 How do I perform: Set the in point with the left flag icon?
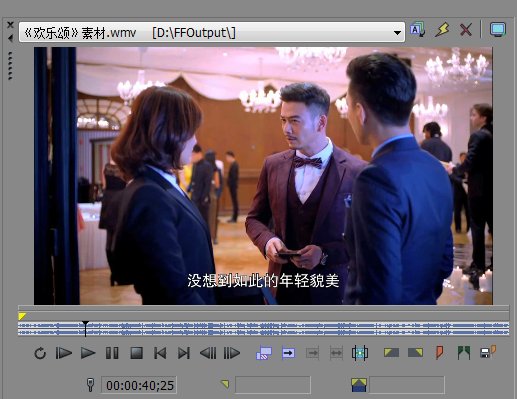pyautogui.click(x=391, y=352)
